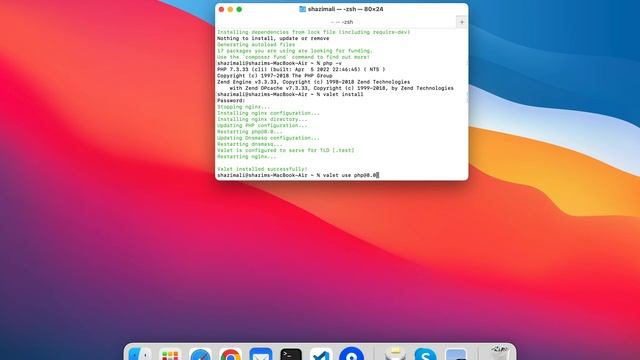Click the "Use the `composer fund` command" line

click(293, 57)
